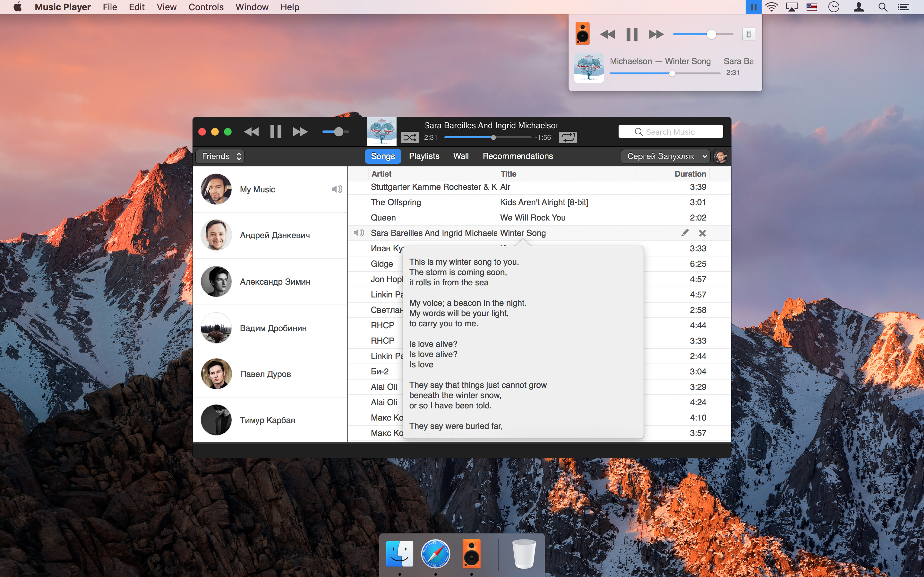Toggle repeat mode in the player
The image size is (924, 577).
569,137
